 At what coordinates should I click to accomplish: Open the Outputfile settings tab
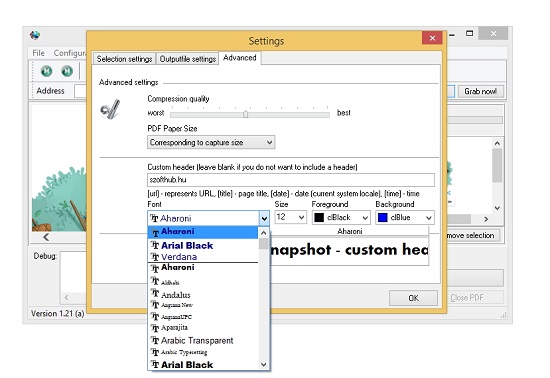(188, 59)
